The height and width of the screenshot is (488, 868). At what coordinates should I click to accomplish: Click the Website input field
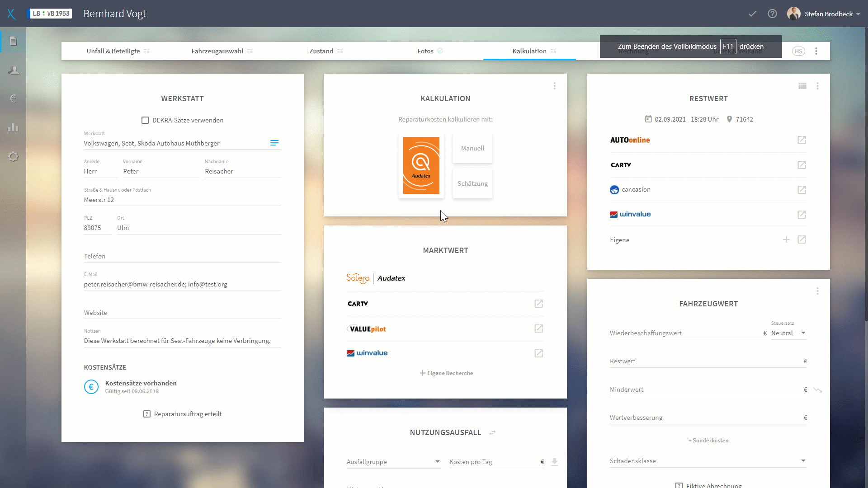click(x=182, y=313)
